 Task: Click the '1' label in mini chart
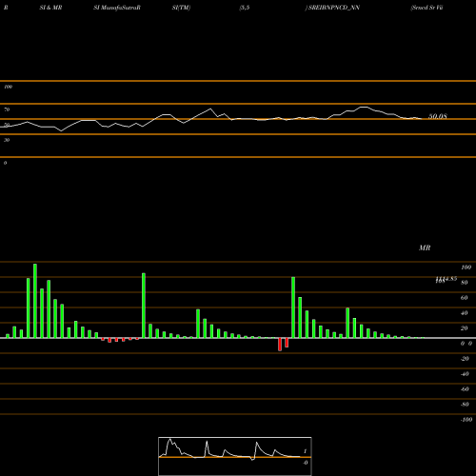coord(305,451)
